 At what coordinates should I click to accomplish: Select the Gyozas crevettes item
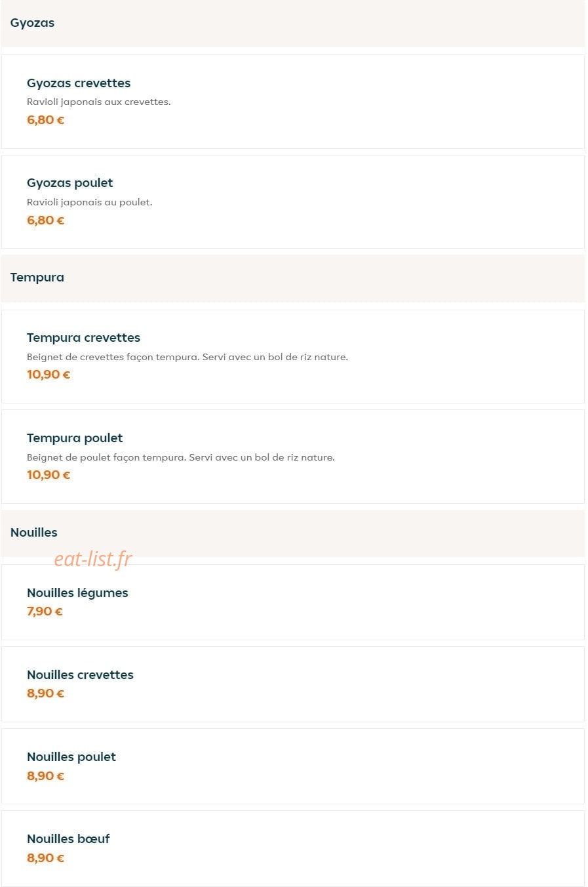point(292,102)
